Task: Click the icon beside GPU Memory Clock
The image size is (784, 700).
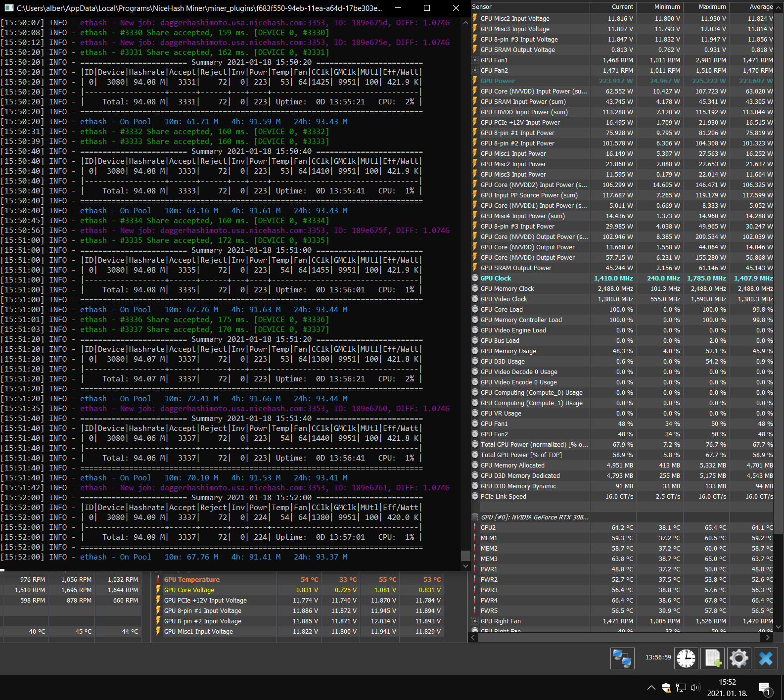Action: coord(475,288)
